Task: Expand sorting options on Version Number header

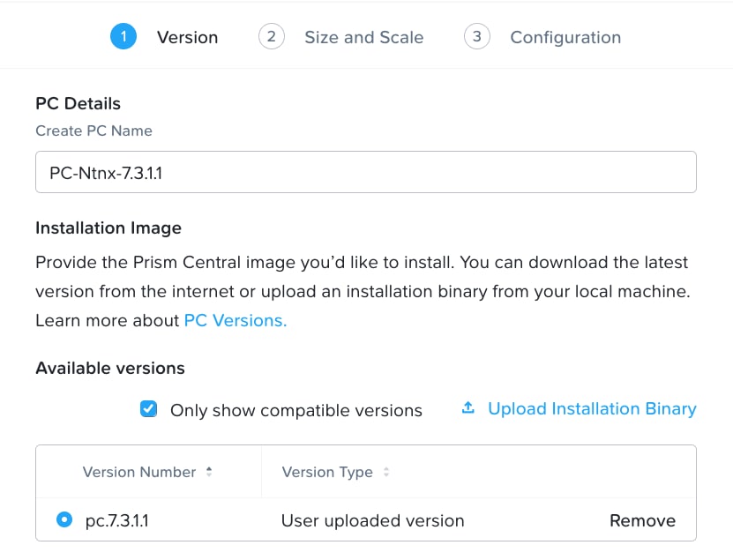Action: pos(209,472)
